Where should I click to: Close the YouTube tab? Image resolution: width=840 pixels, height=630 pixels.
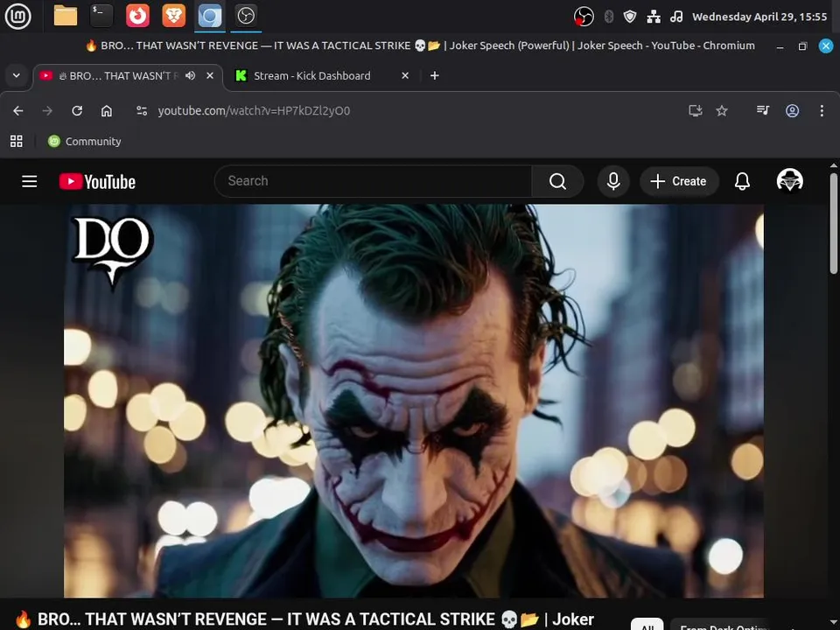coord(210,75)
